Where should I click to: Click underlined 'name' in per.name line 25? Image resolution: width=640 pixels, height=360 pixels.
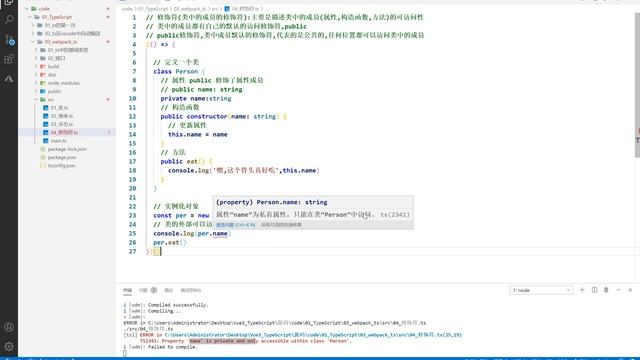coord(220,233)
